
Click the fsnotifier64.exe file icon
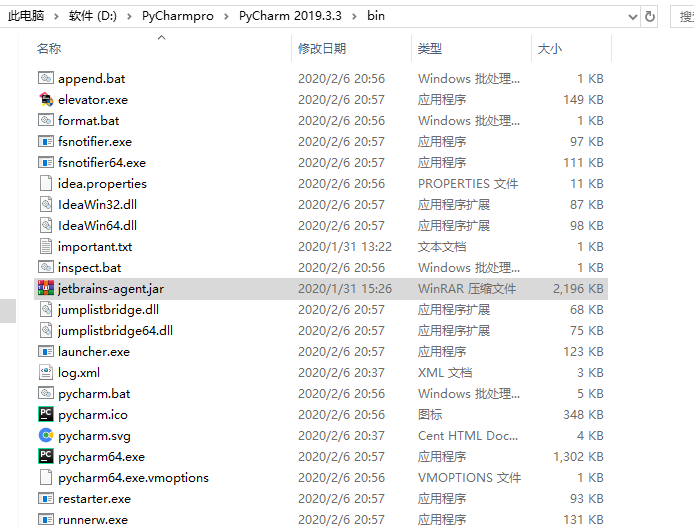tap(46, 162)
